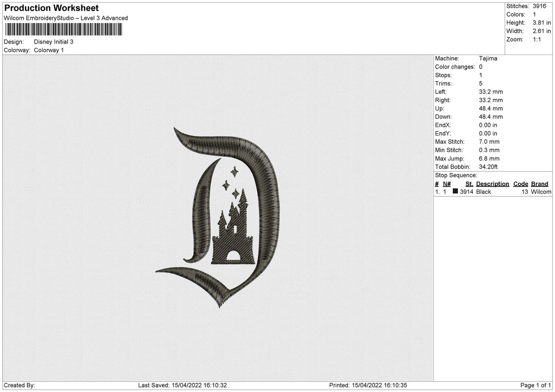The width and height of the screenshot is (555, 392).
Task: Select the Total Bobbin 34.20ft entry
Action: coord(488,166)
